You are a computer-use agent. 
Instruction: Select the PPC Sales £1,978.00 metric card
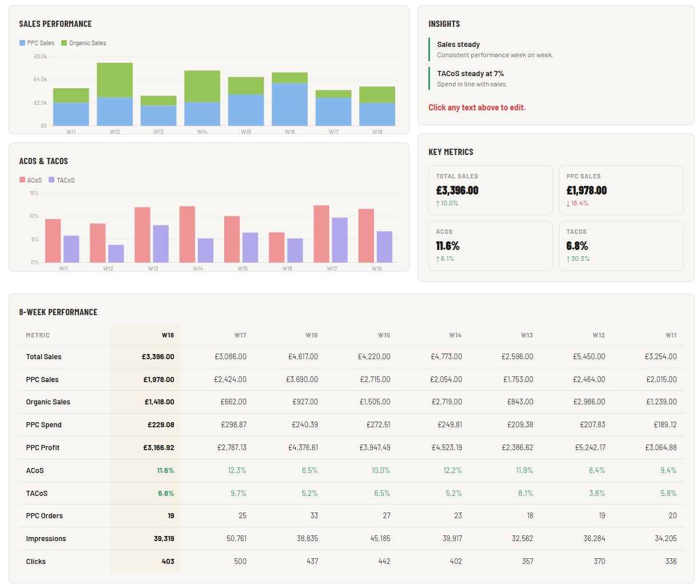pos(621,190)
